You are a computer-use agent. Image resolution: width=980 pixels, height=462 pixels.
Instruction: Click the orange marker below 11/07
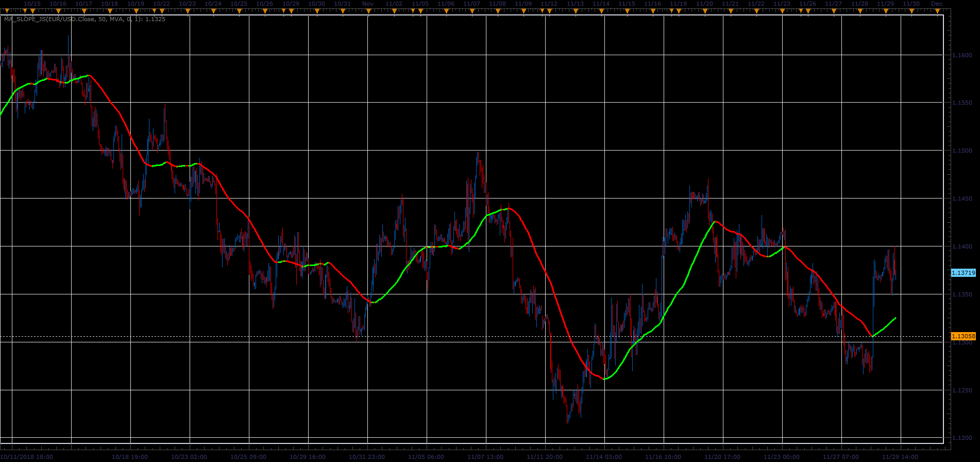click(x=472, y=11)
